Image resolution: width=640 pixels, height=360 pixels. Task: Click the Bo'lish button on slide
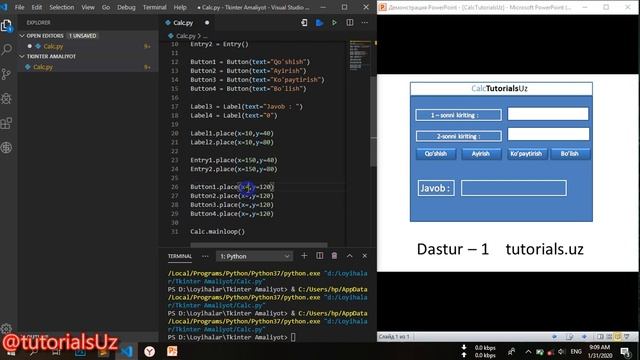click(x=570, y=154)
